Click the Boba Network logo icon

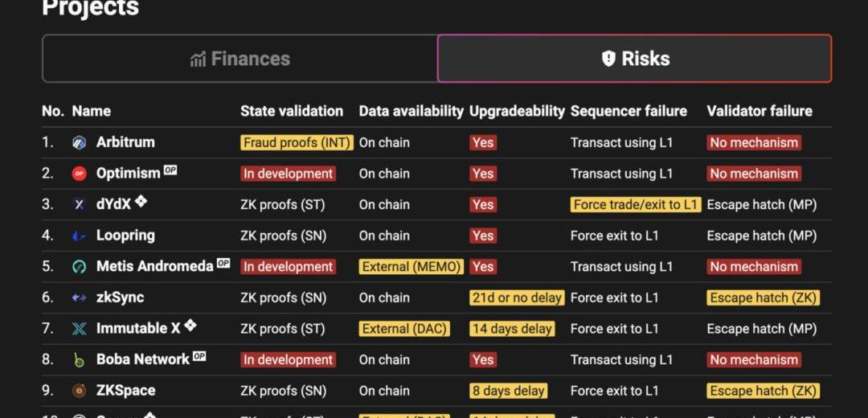[79, 360]
